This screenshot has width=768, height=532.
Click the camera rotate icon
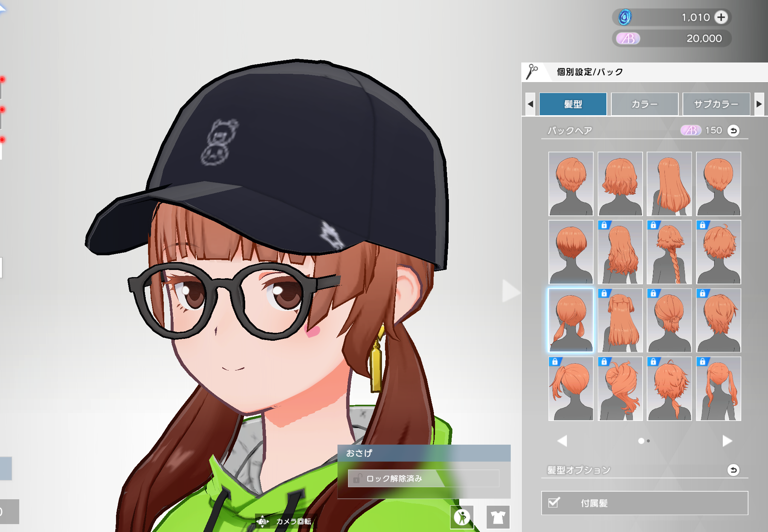point(263,521)
